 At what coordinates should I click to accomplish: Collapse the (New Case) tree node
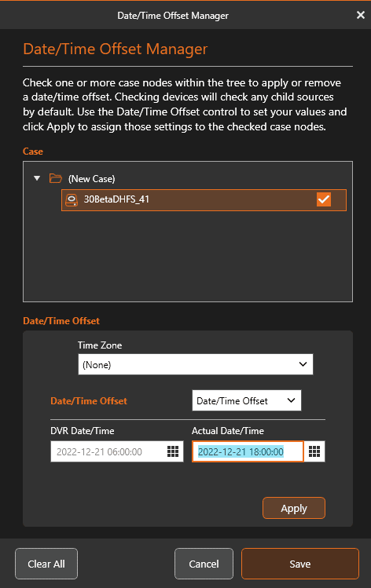pyautogui.click(x=37, y=178)
